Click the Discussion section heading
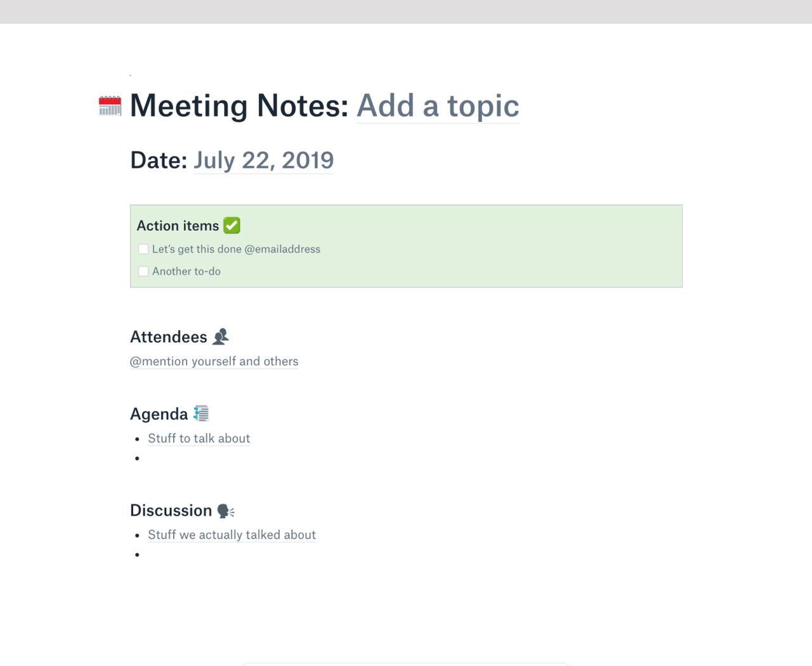Viewport: 812px width, 666px height. coord(171,510)
